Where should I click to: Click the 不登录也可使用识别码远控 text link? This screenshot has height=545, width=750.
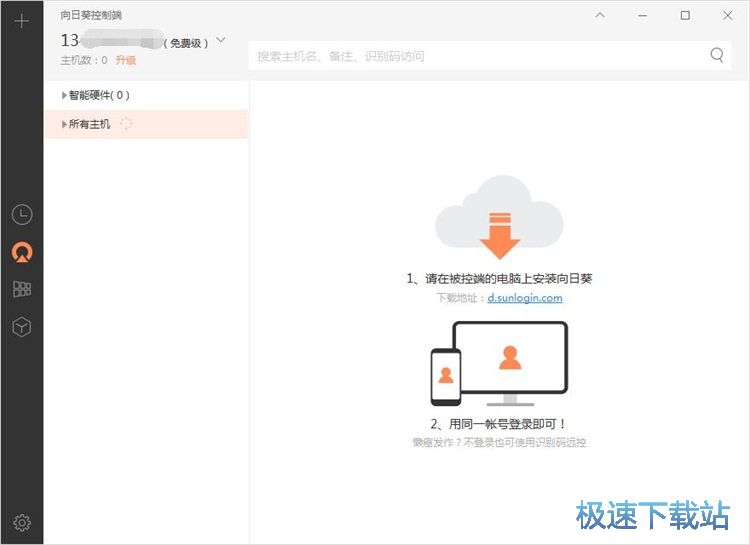pos(525,443)
